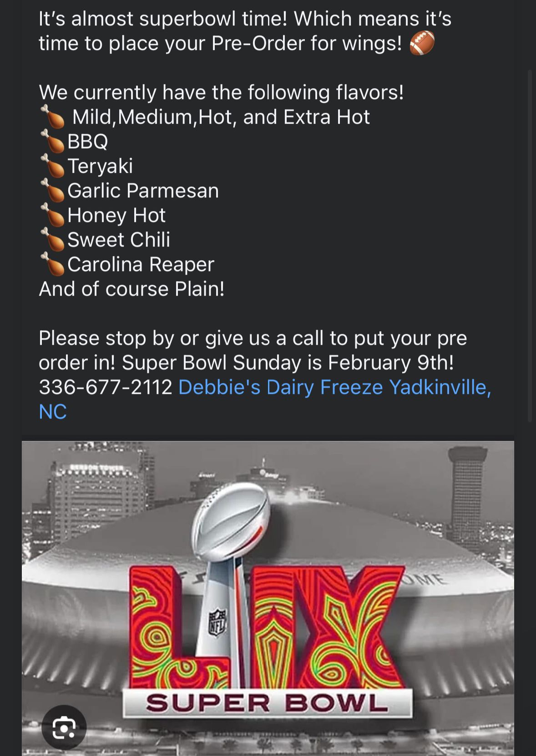Open the Super Bowl LIX image

pyautogui.click(x=268, y=598)
